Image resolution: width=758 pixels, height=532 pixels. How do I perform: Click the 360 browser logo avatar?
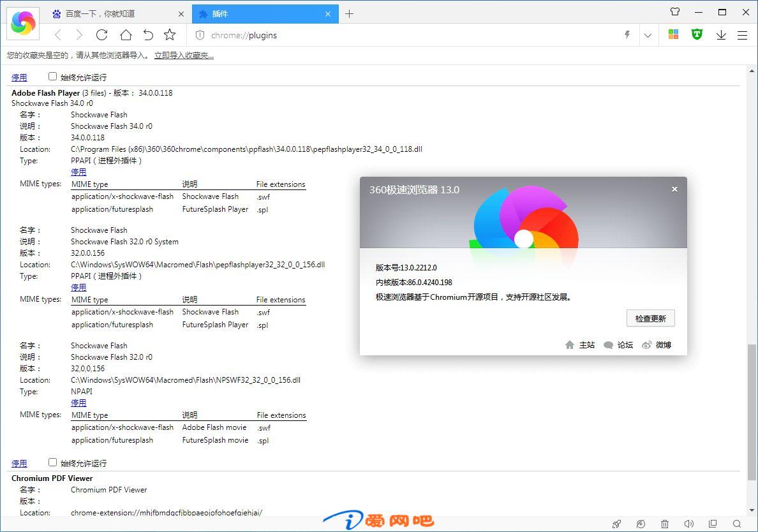tap(23, 23)
